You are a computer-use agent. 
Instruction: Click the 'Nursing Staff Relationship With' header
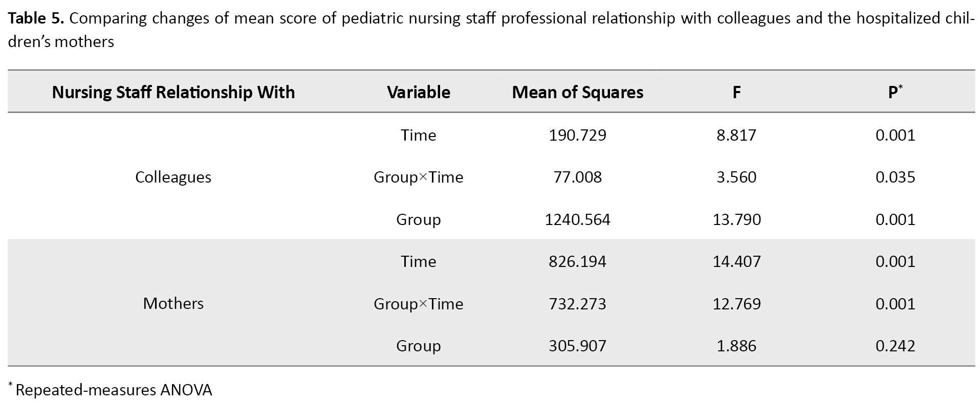point(173,93)
